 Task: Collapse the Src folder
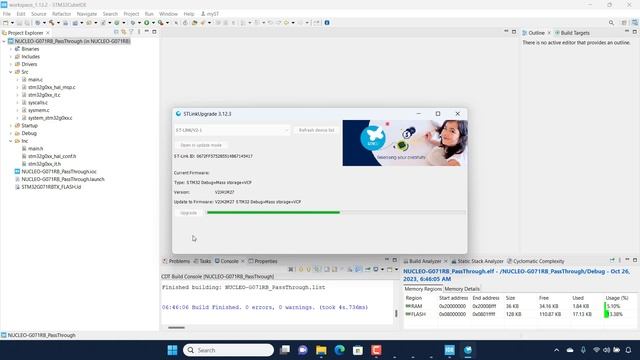11,72
